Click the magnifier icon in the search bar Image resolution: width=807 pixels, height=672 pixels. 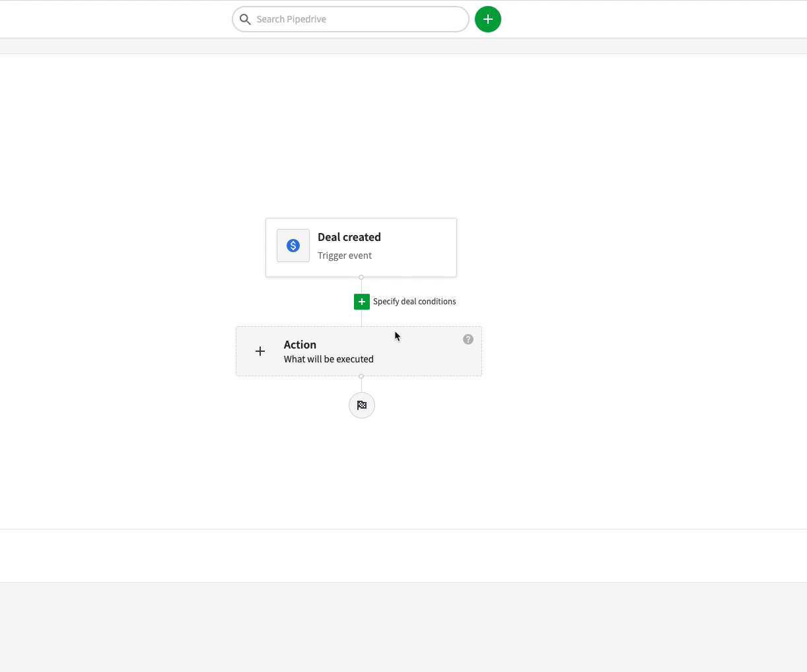(245, 19)
